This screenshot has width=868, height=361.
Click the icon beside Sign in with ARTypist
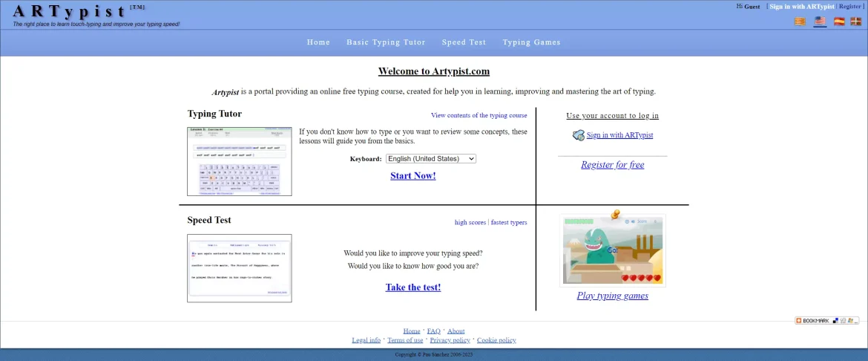[579, 134]
